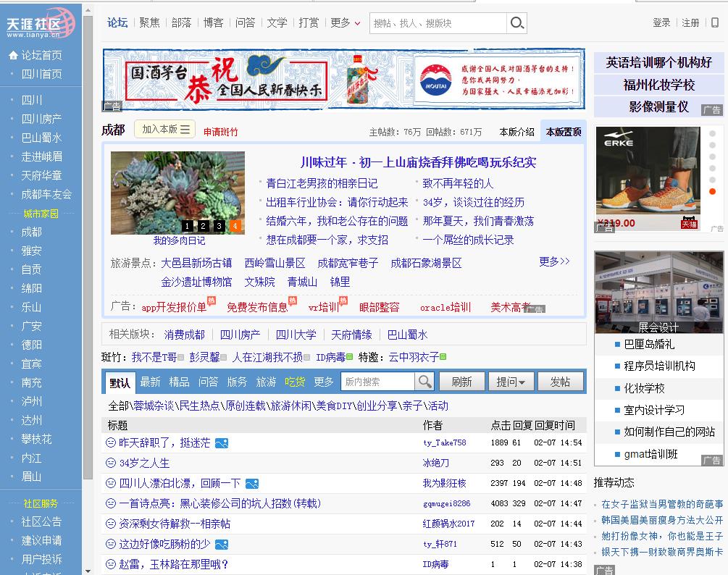Open the 聚焦 tab in top navigation
The height and width of the screenshot is (575, 728).
pos(149,22)
